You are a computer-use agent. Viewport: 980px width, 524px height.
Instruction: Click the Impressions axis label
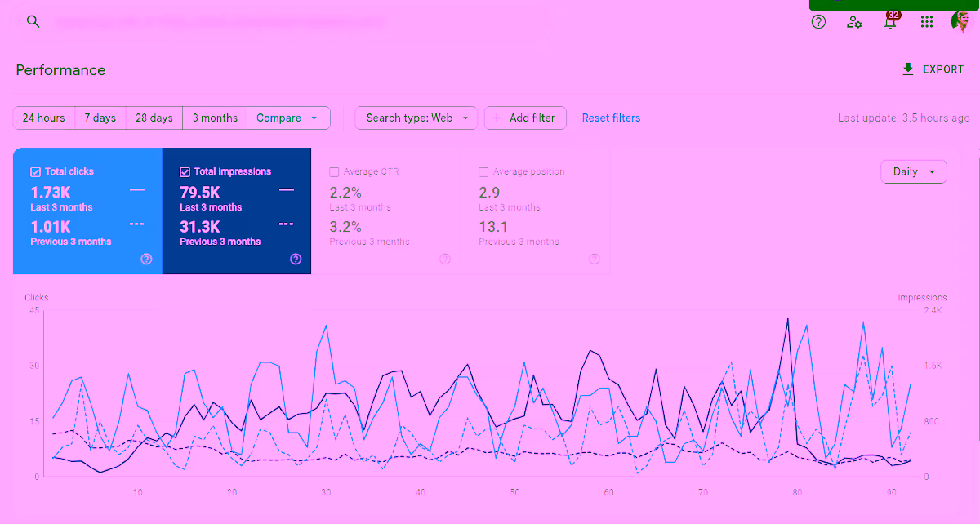(922, 298)
